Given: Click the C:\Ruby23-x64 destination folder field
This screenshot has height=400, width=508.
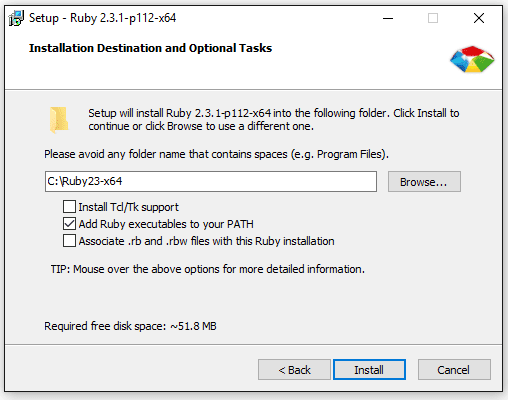Looking at the screenshot, I should [x=211, y=182].
